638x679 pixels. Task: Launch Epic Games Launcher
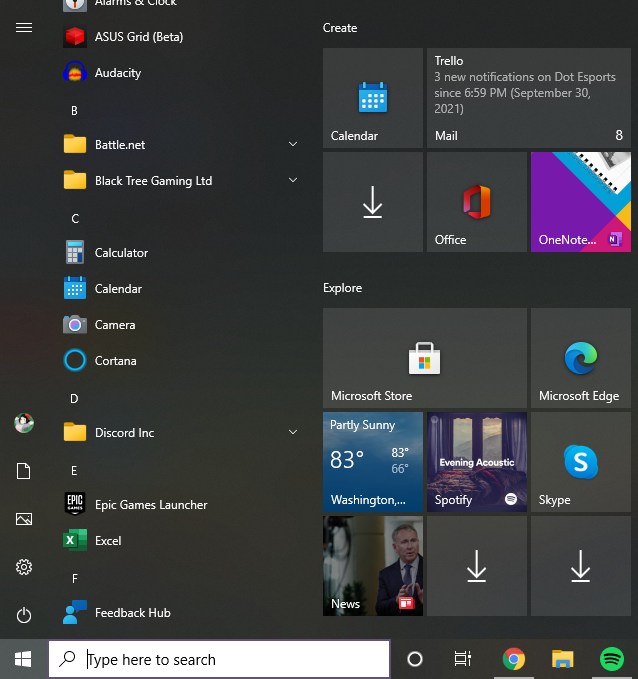[x=150, y=505]
